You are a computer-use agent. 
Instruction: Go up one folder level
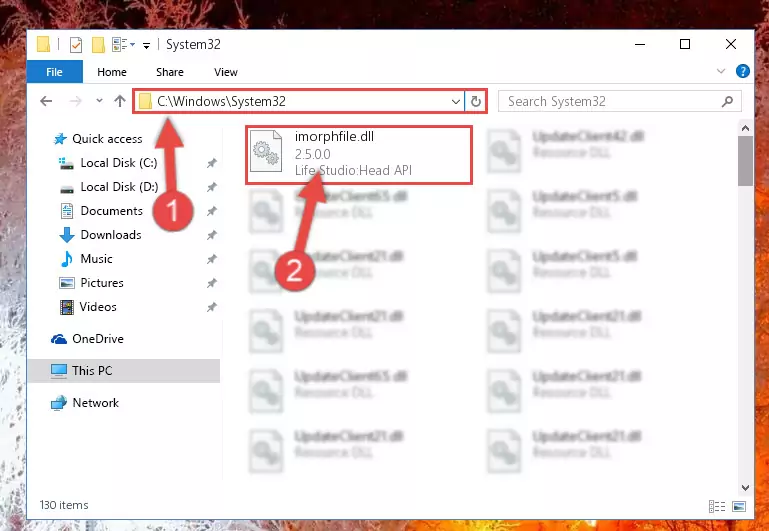(x=120, y=101)
